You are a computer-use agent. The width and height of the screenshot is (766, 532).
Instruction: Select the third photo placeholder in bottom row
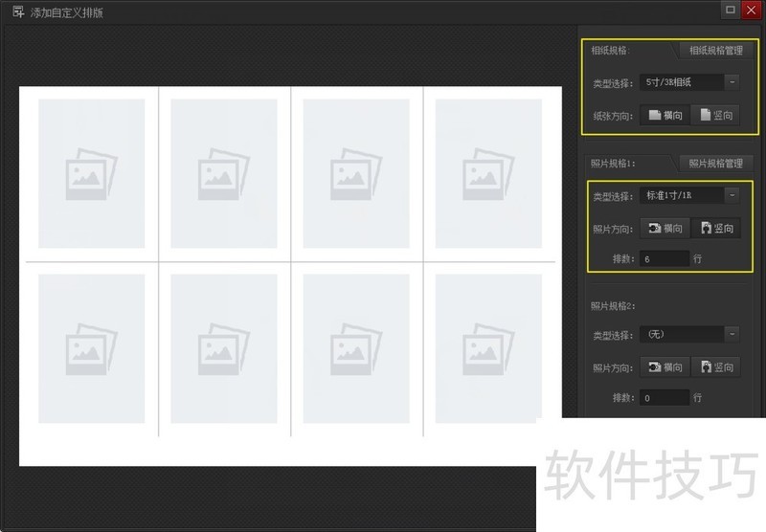(356, 348)
